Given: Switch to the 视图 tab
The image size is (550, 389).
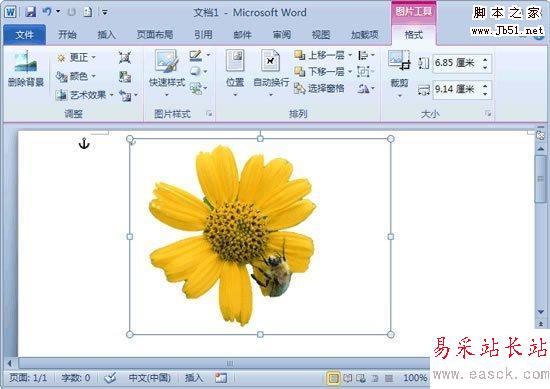Looking at the screenshot, I should [x=321, y=34].
